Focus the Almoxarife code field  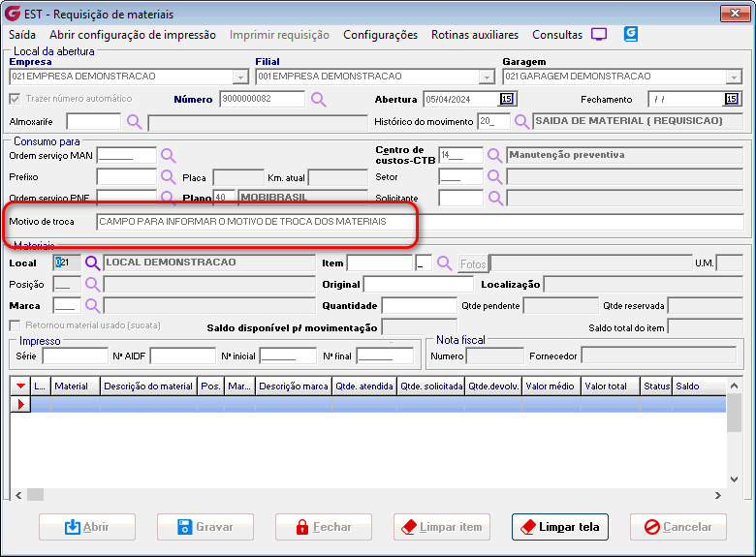[x=94, y=121]
